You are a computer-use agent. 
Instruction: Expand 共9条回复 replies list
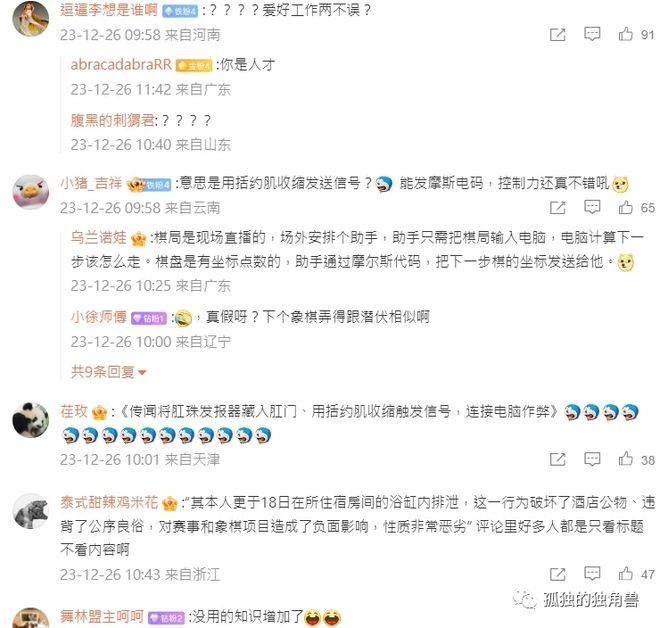[109, 372]
